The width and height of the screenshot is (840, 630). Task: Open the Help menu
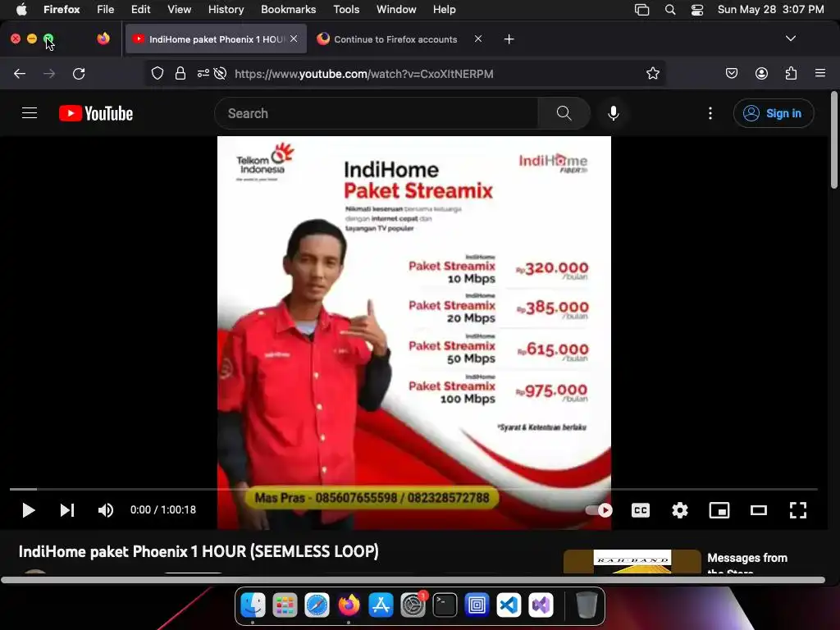tap(444, 9)
